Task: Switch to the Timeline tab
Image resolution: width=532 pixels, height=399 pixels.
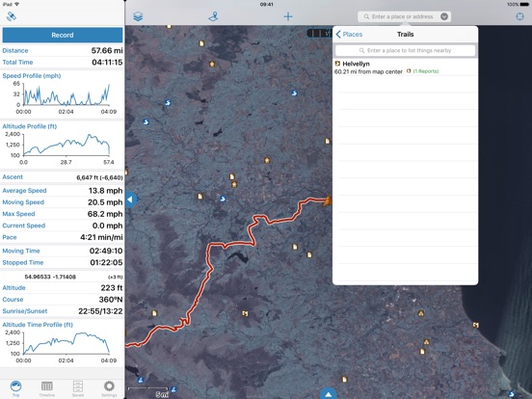Action: tap(47, 388)
